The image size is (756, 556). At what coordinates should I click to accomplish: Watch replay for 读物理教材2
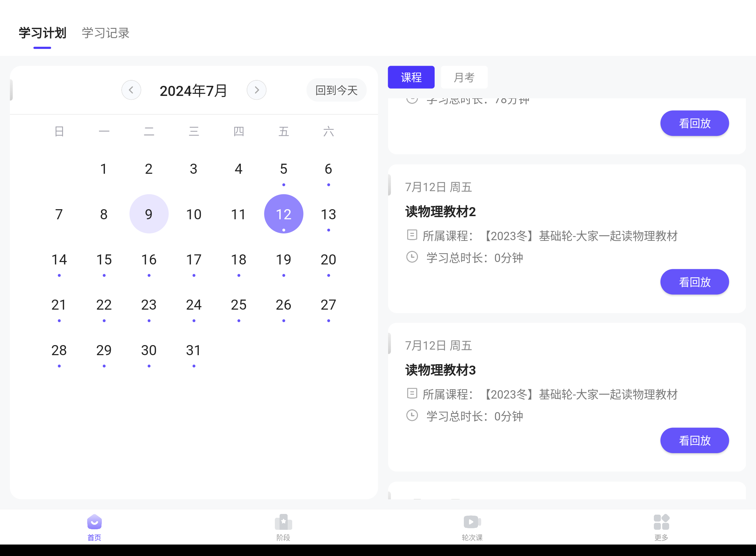coord(694,282)
